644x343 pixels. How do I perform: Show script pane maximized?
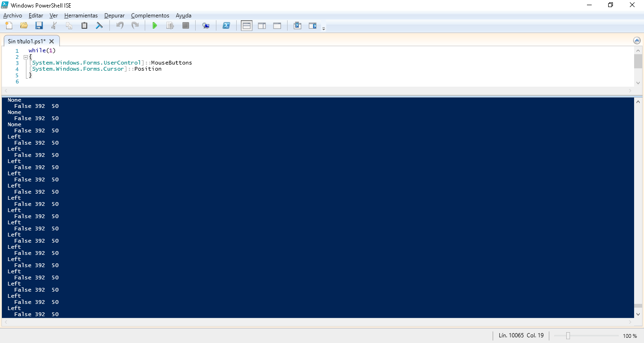tap(277, 25)
